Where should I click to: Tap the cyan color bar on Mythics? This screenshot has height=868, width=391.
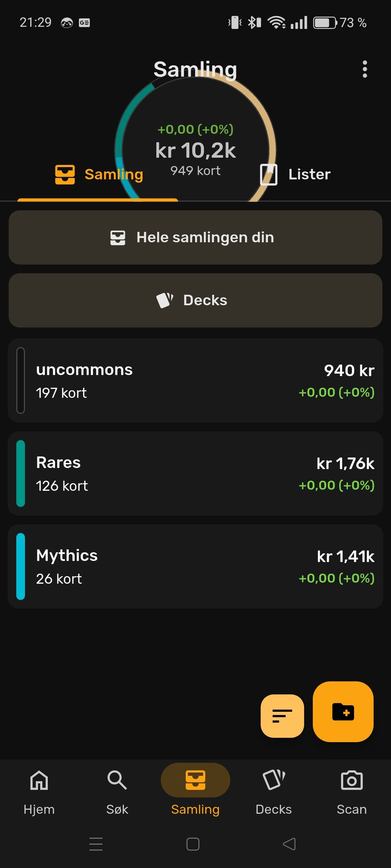pos(21,566)
